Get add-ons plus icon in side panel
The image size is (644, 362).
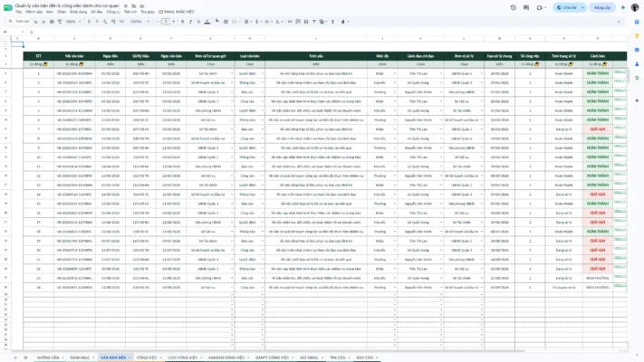click(x=637, y=100)
